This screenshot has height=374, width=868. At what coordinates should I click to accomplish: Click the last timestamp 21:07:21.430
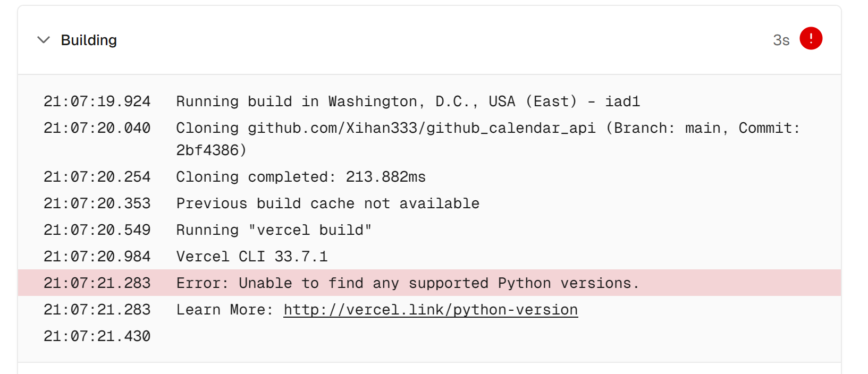(97, 336)
